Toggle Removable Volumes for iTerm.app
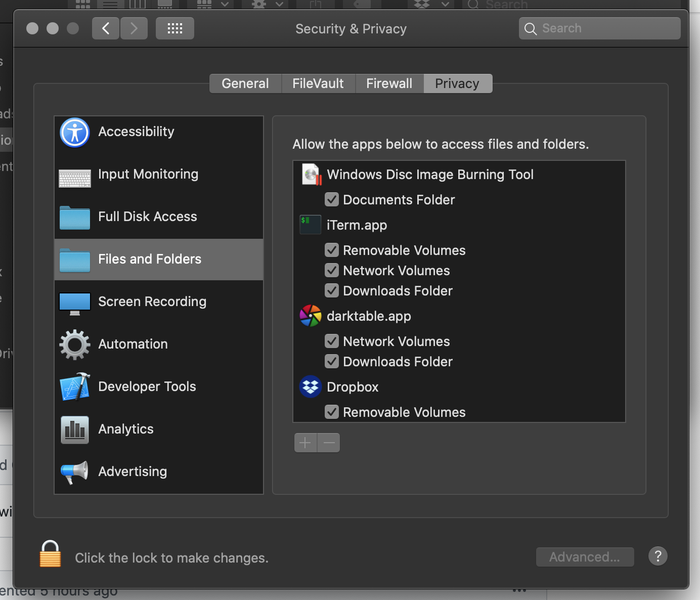 coord(332,250)
